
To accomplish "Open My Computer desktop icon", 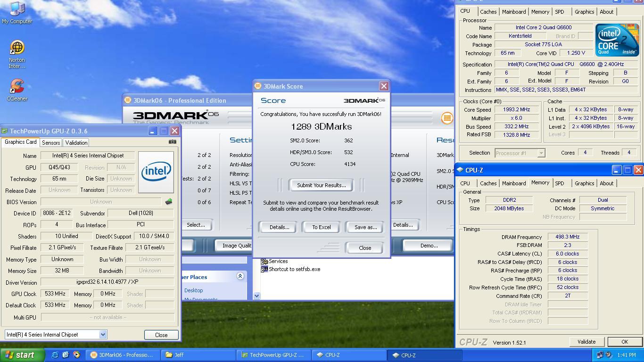I will tap(17, 12).
